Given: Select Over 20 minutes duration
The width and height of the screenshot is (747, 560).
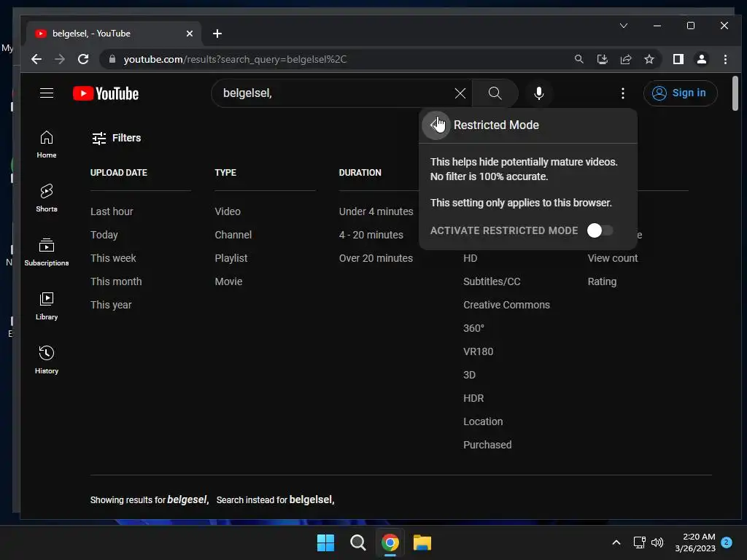Looking at the screenshot, I should pos(376,258).
